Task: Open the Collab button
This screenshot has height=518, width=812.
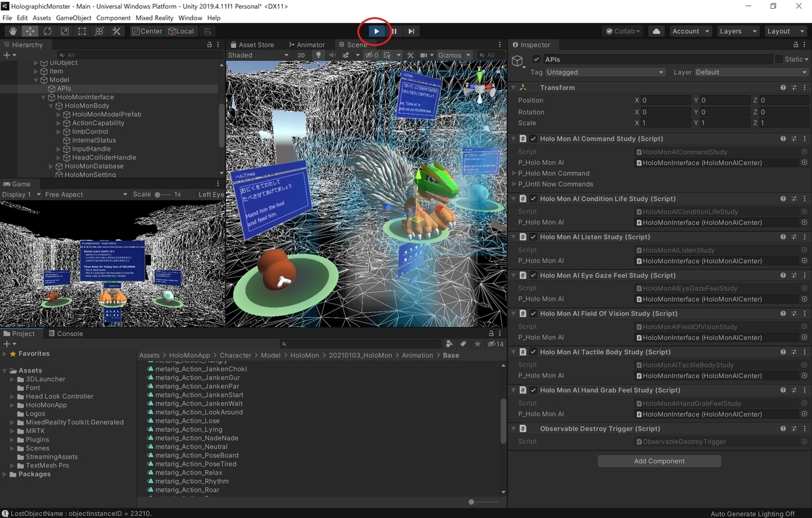Action: click(623, 31)
